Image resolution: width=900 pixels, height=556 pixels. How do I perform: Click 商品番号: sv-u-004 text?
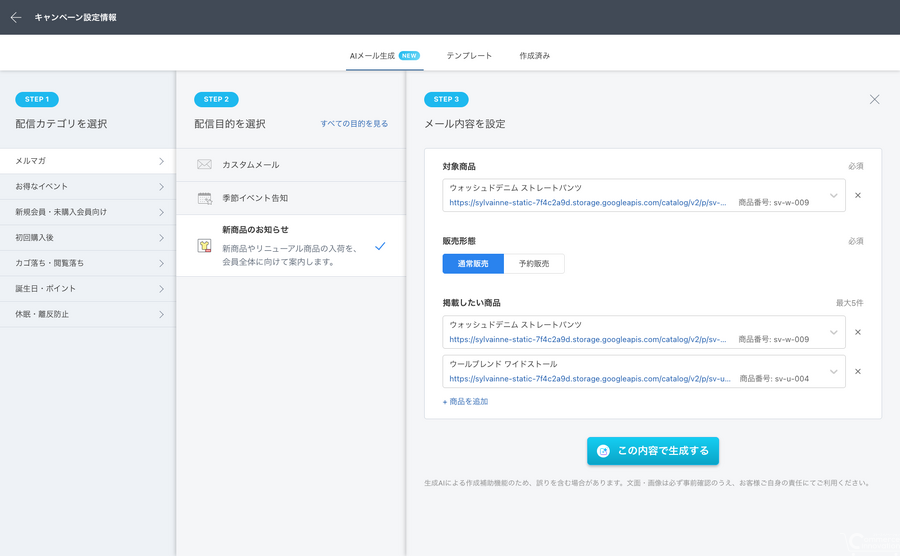pos(774,379)
